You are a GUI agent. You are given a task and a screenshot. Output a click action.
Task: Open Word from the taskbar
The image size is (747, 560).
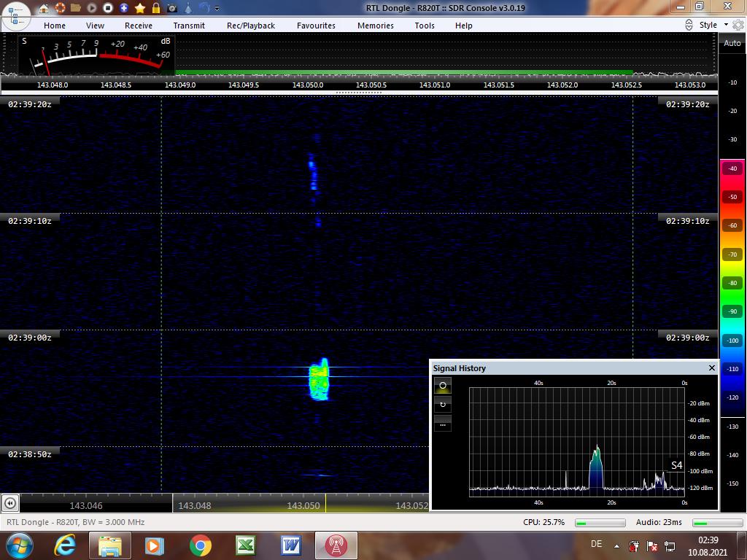(x=290, y=545)
